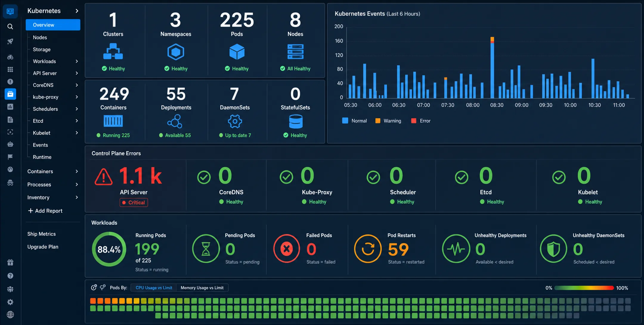Expand the API Server submenu
The image size is (644, 325).
(77, 73)
